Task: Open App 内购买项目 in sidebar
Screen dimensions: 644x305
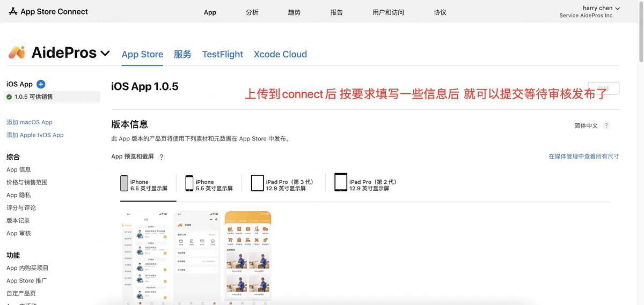Action: tap(27, 268)
